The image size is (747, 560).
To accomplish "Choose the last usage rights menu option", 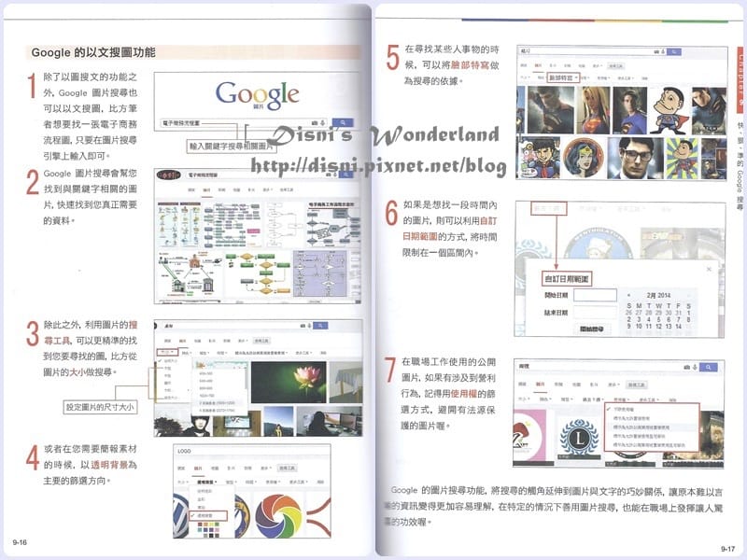I will tap(649, 445).
